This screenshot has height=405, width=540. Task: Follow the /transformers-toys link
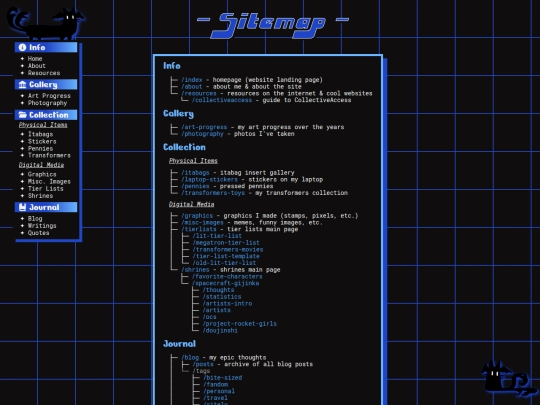pyautogui.click(x=213, y=193)
